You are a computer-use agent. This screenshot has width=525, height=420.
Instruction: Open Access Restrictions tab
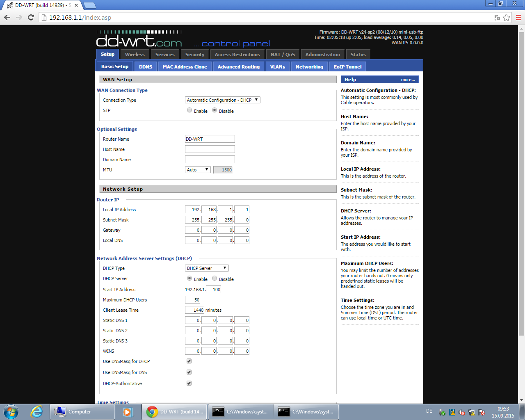[x=237, y=55]
